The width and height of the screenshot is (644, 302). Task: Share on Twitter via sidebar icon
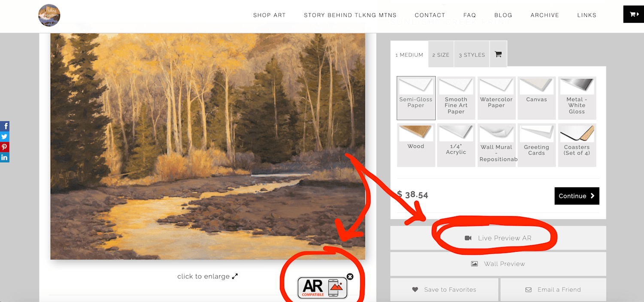(x=4, y=137)
